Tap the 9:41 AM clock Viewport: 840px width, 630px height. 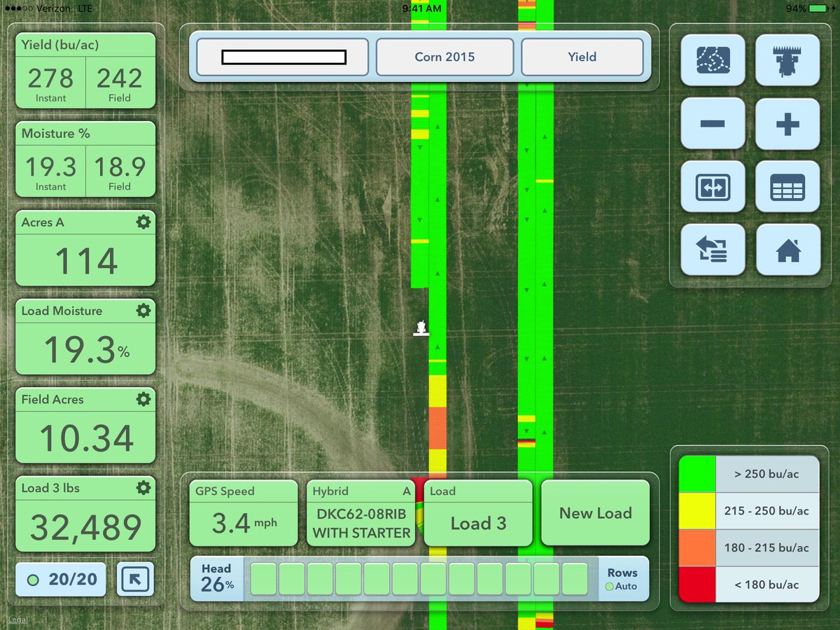pyautogui.click(x=422, y=8)
